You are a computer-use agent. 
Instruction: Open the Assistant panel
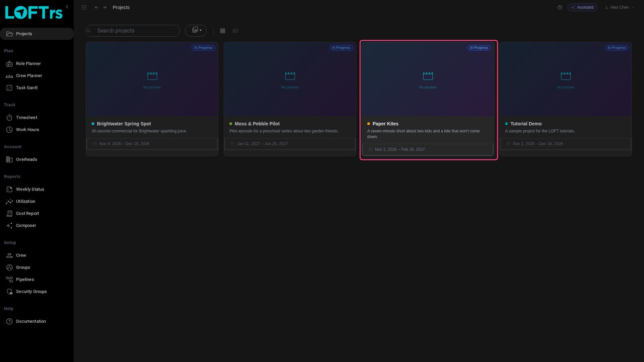pyautogui.click(x=582, y=8)
